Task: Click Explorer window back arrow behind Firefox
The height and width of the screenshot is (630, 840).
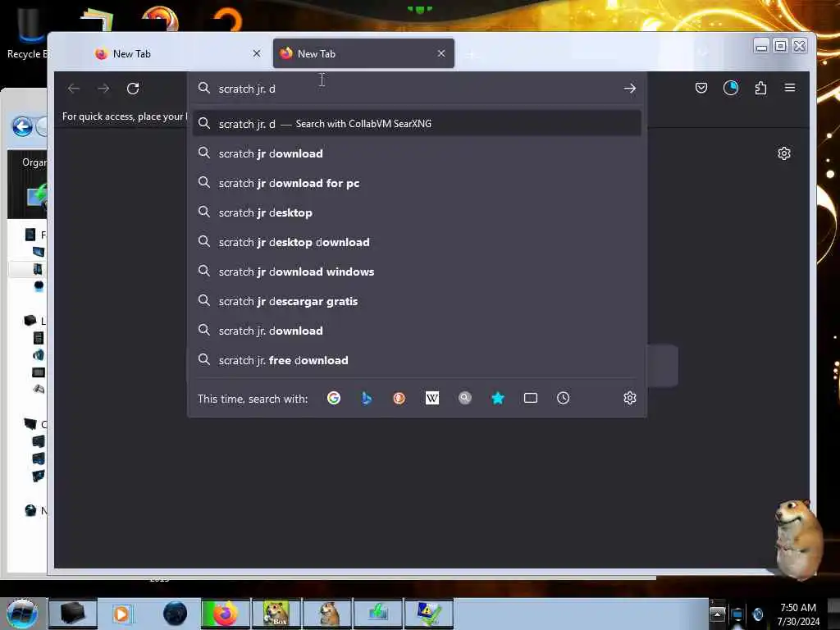Action: [x=22, y=127]
